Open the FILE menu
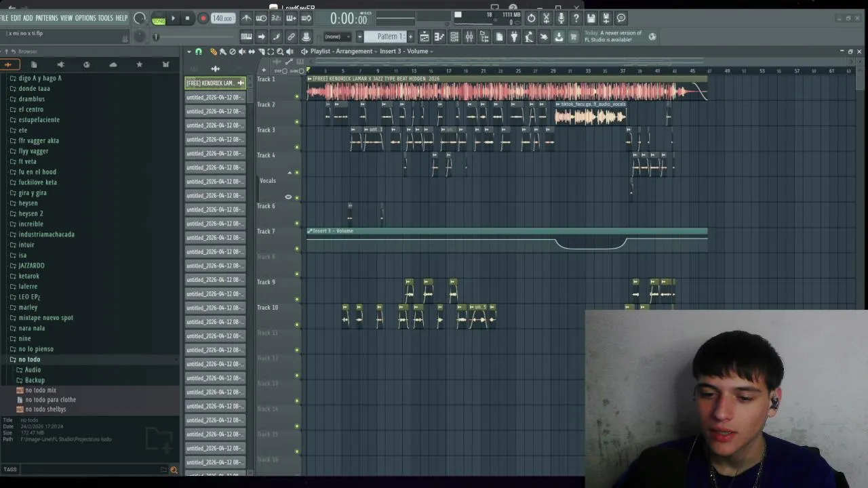Screen dimensions: 868x488 pos(4,18)
